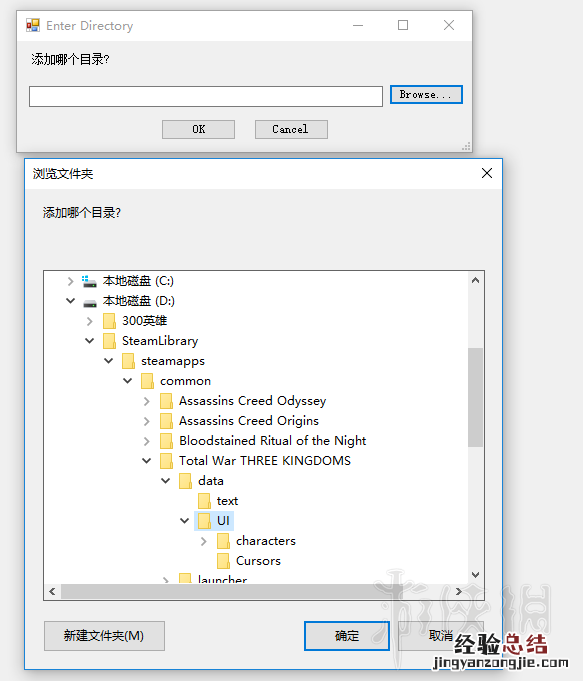Click the 新建文件夹(M) button

pyautogui.click(x=104, y=636)
